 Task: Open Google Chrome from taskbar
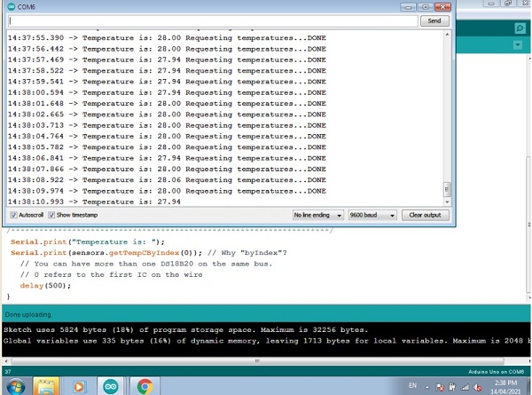point(145,386)
